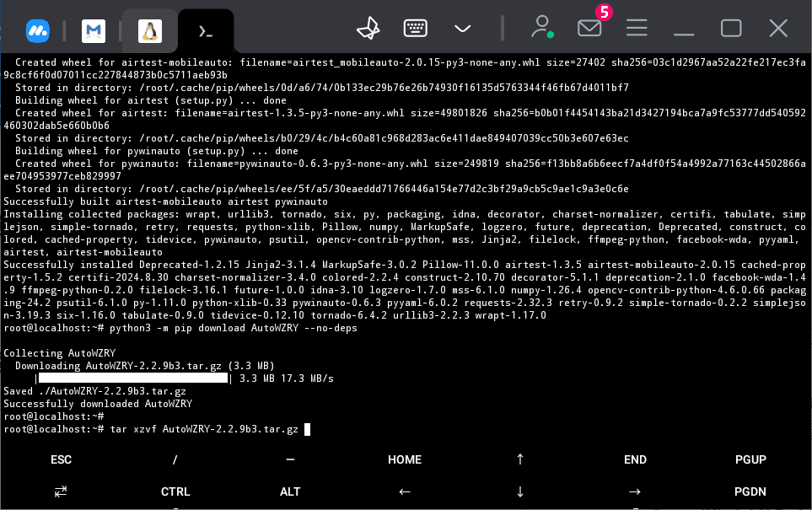Toggle the CTRL modifier key
Image resolution: width=812 pixels, height=510 pixels.
click(175, 491)
